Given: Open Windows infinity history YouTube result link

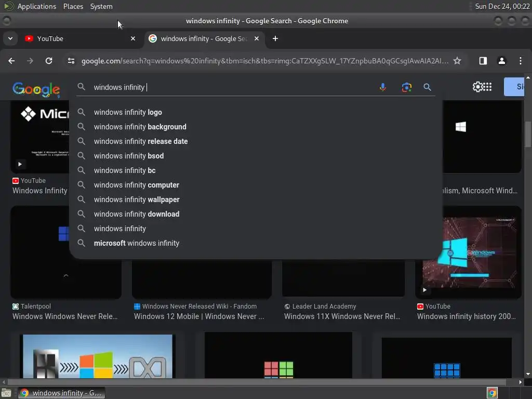Looking at the screenshot, I should pos(466,316).
